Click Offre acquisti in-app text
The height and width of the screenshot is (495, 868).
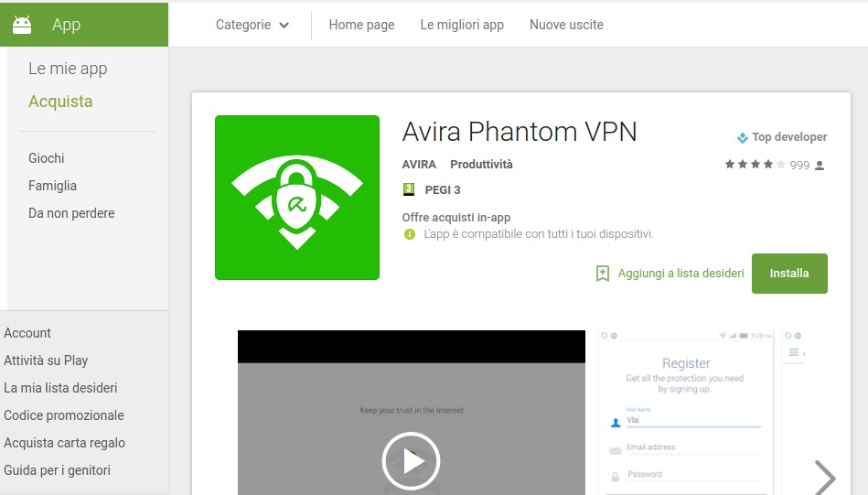point(456,218)
